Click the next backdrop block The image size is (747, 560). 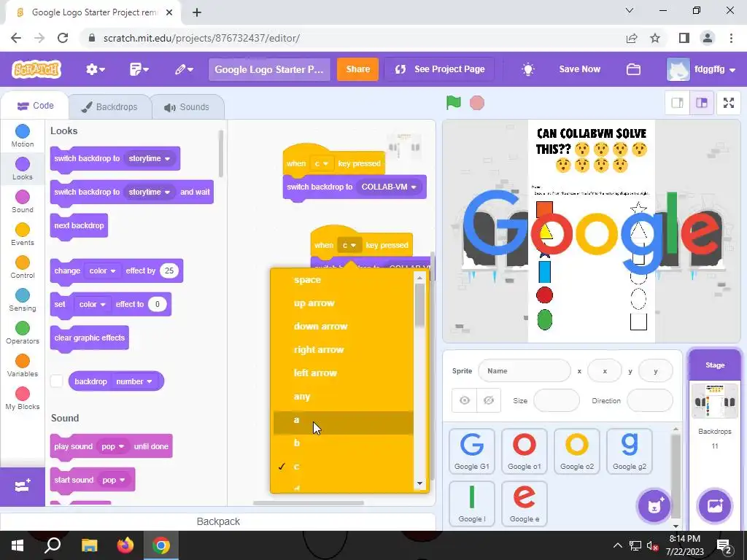[x=79, y=226]
